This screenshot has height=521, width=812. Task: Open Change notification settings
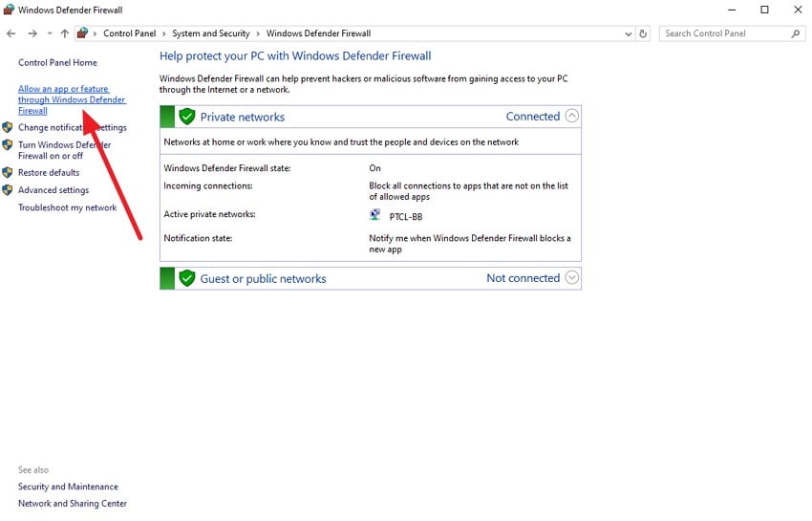[x=73, y=127]
